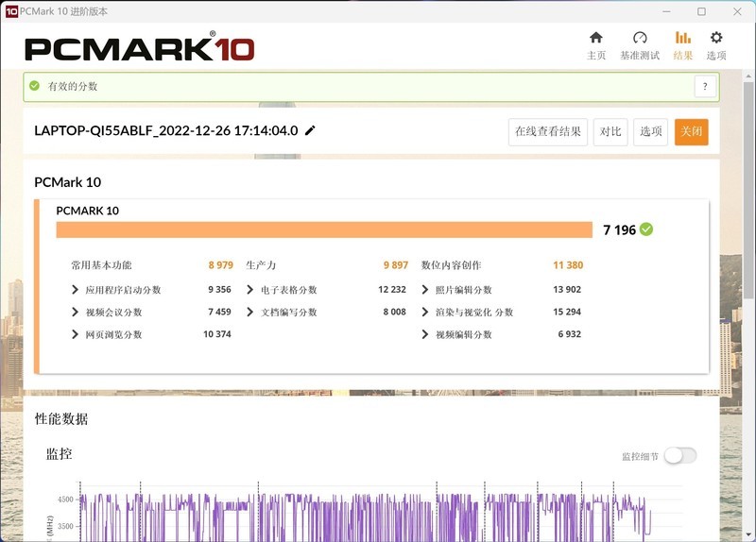Expand 视频会议分数 row
Viewport: 756px width, 542px height.
coord(75,312)
